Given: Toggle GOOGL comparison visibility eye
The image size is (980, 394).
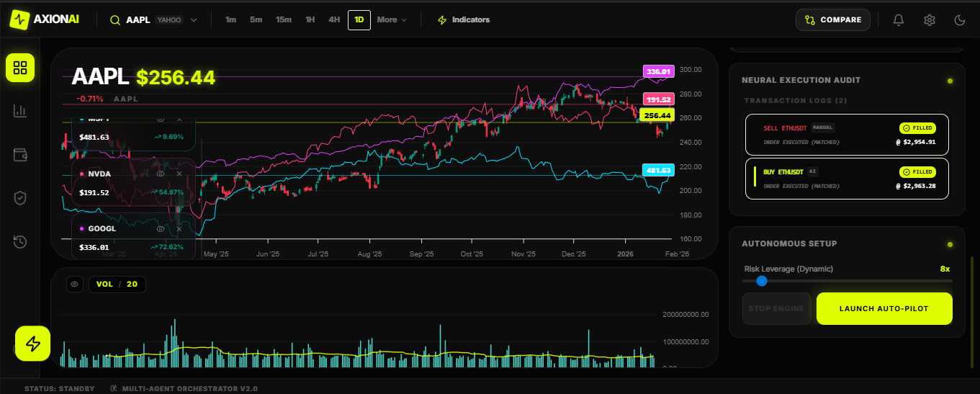Looking at the screenshot, I should [x=161, y=228].
